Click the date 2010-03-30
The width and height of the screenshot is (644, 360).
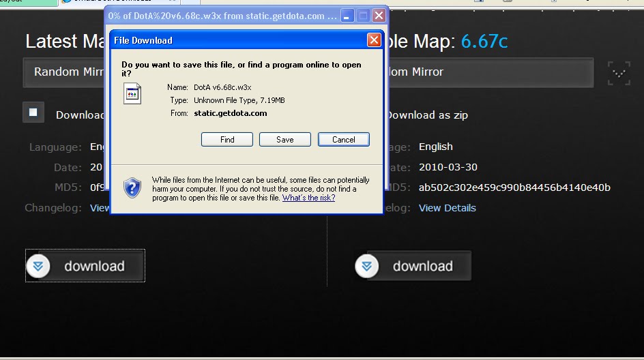pos(448,167)
